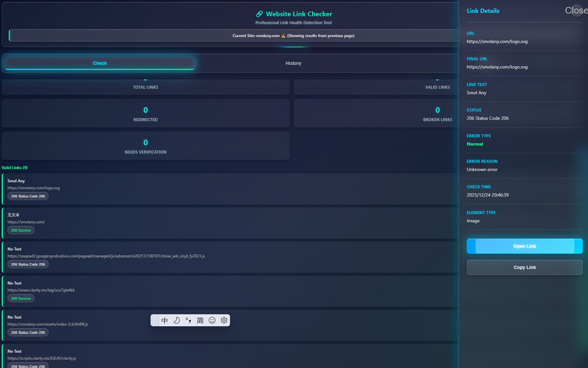This screenshot has height=368, width=588.
Task: Switch to the Check tab
Action: [100, 63]
